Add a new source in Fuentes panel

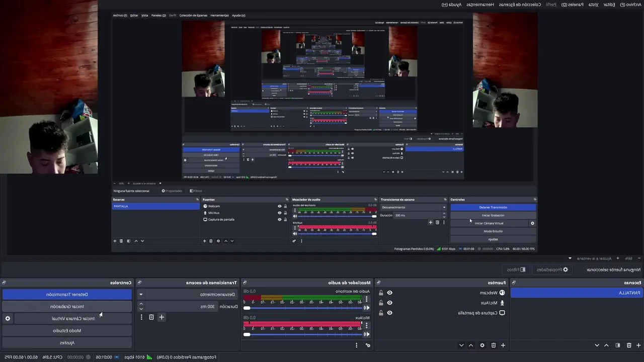click(503, 345)
